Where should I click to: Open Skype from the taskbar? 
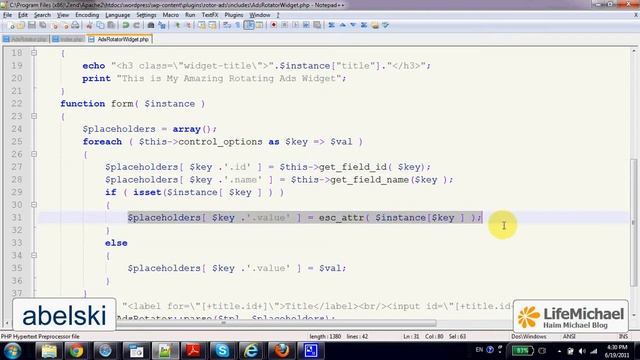click(x=222, y=351)
